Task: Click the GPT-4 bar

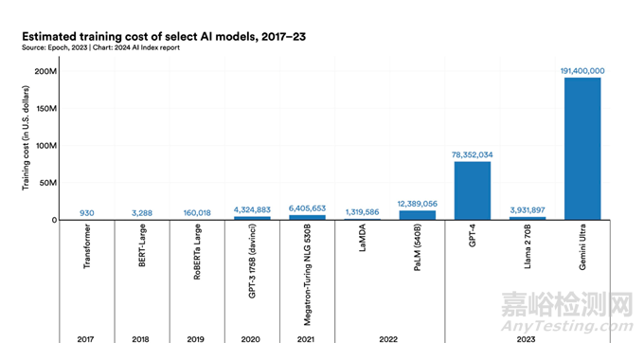Action: click(x=473, y=190)
